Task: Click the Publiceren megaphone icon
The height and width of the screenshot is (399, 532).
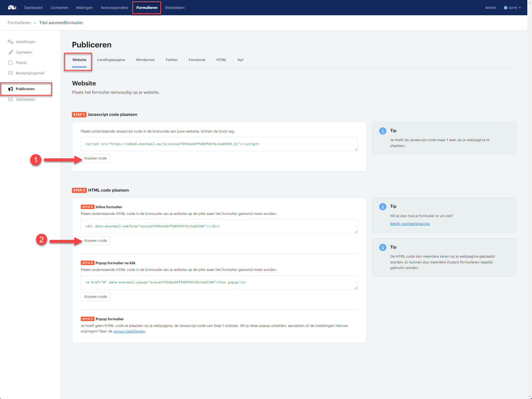Action: [x=11, y=89]
